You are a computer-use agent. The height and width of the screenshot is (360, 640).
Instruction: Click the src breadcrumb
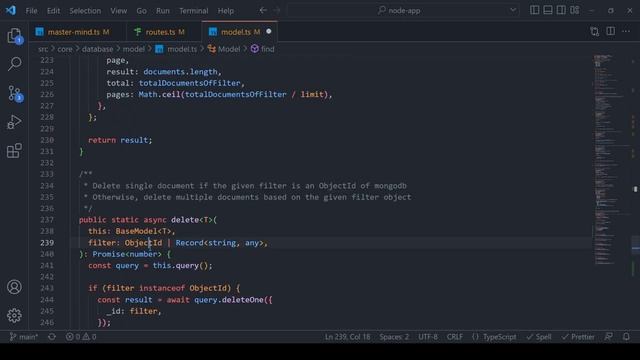coord(43,49)
